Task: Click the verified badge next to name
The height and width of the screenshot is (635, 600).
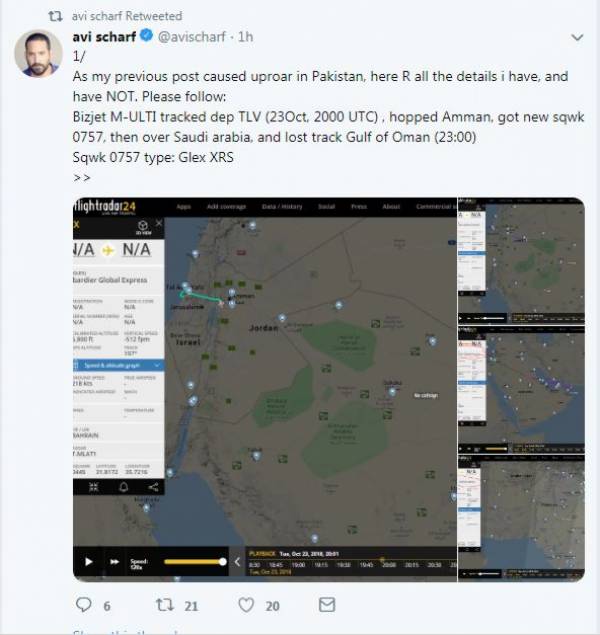Action: (146, 36)
